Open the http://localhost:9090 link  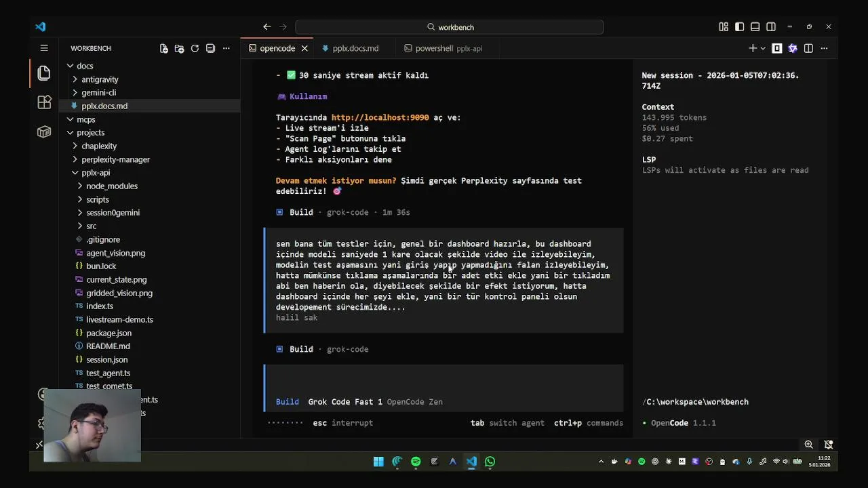point(380,117)
